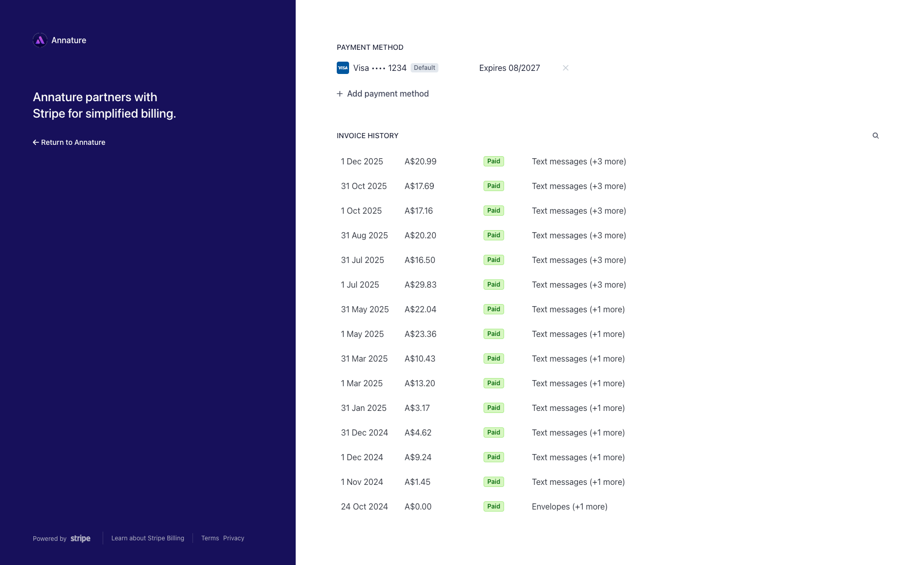Screen dimensions: 924x565
Task: Click Paid badge on 31 Jan 2025 row
Action: (x=494, y=408)
